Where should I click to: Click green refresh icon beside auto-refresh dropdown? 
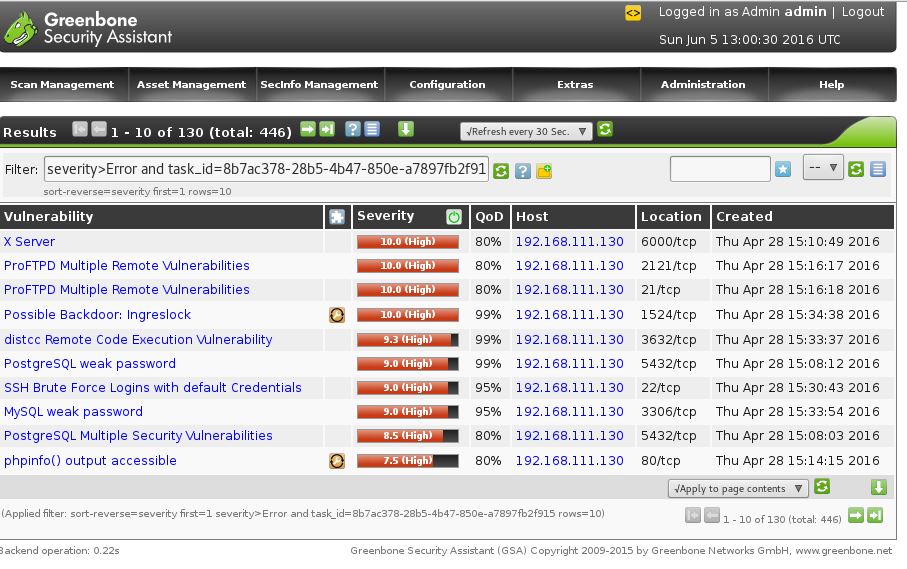click(x=605, y=129)
